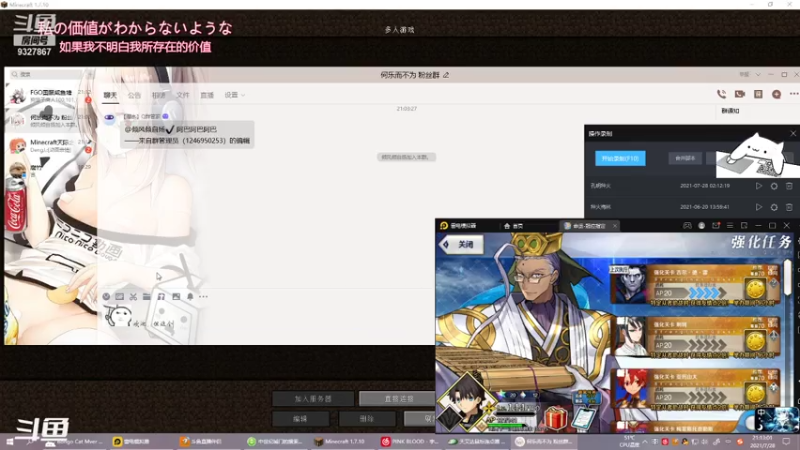Open the more options ellipsis in QQ chat header
Screen dimensions: 800x450
tap(794, 94)
